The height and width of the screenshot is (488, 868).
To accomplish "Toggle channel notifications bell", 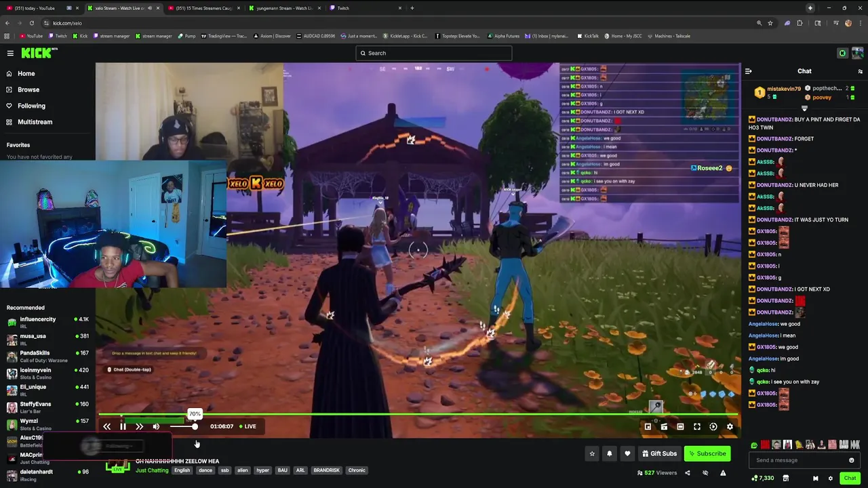I will [610, 453].
